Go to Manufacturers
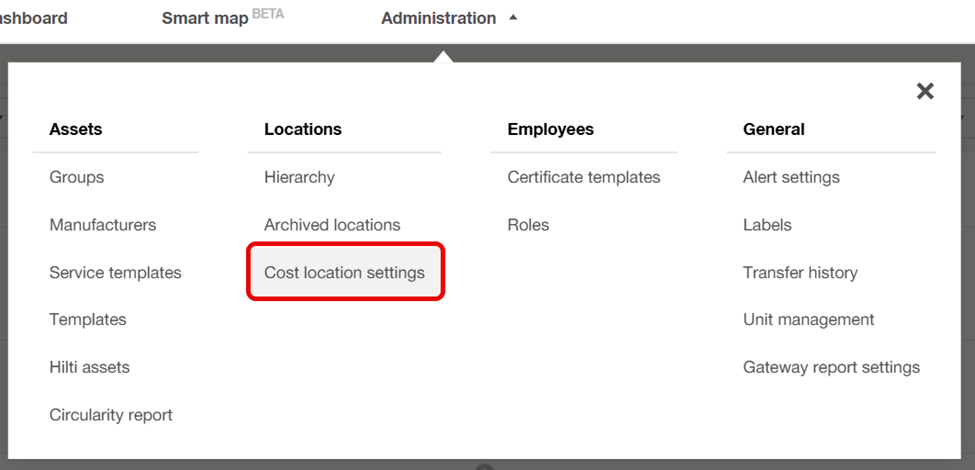The width and height of the screenshot is (975, 470). (x=103, y=224)
